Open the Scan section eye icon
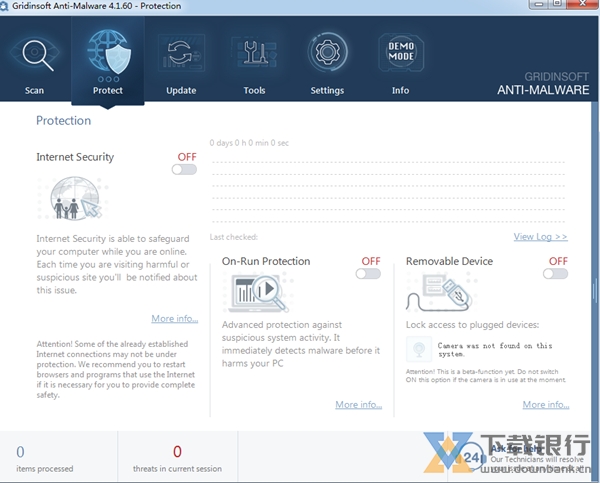600x483 pixels. tap(35, 55)
